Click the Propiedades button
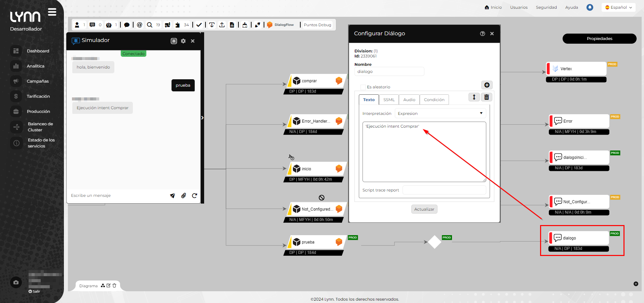Screen dimensions: 644x303 tap(599, 39)
